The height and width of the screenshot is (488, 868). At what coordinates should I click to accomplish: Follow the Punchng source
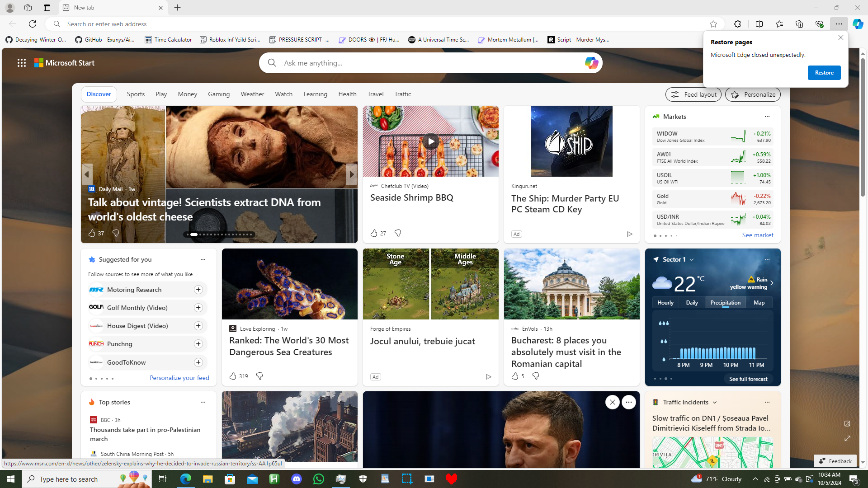coord(198,344)
